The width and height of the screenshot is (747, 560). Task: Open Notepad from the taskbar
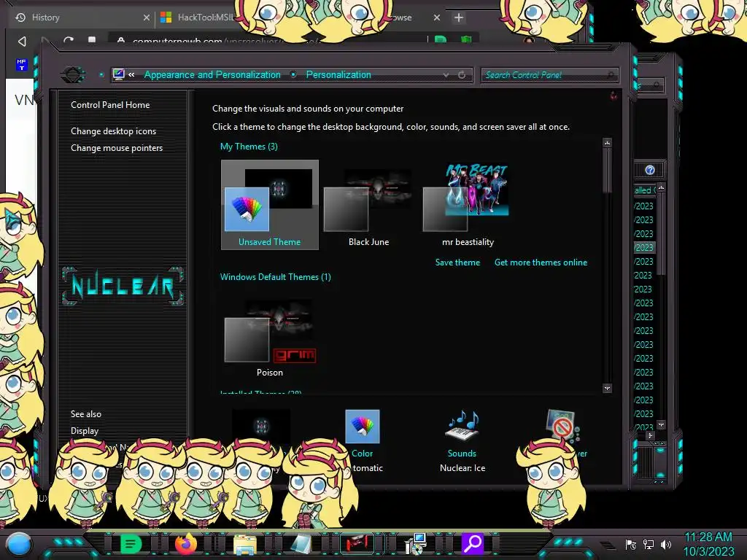(x=301, y=544)
